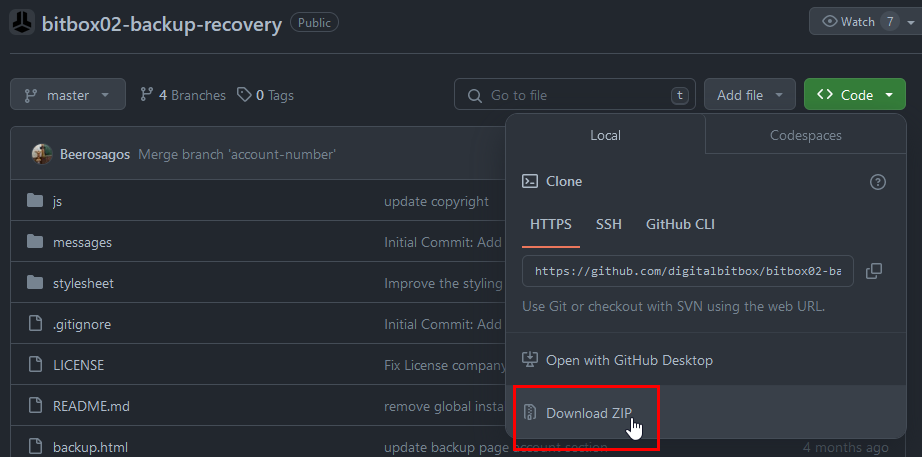Screen dimensions: 922x457
Task: Select the GitHub CLI clone tab
Action: (x=680, y=224)
